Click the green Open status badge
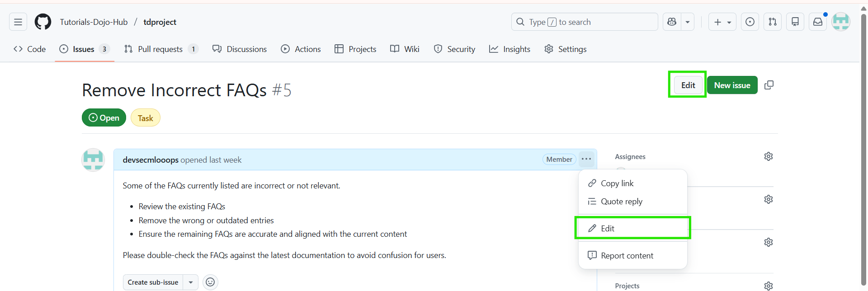The width and height of the screenshot is (868, 291). coord(104,117)
